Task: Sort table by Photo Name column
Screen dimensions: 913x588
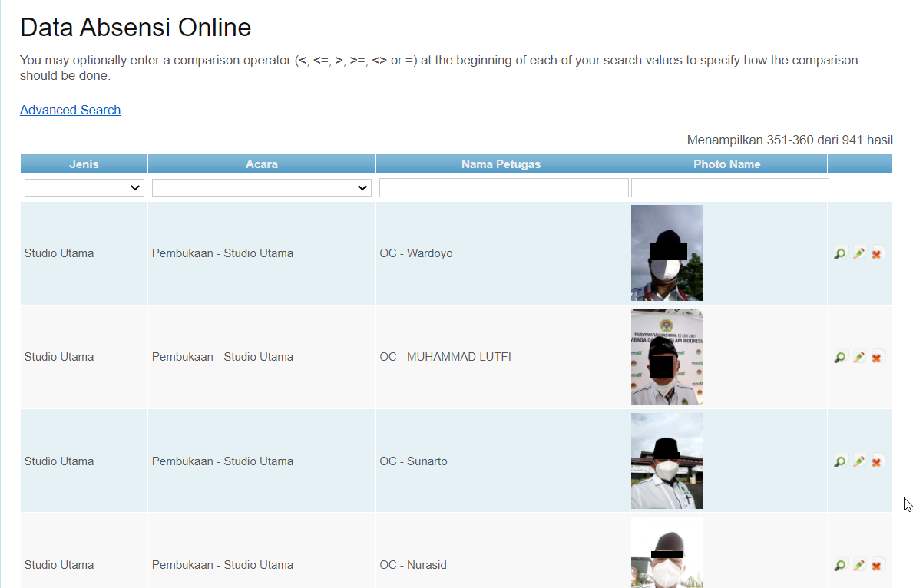Action: coord(726,164)
